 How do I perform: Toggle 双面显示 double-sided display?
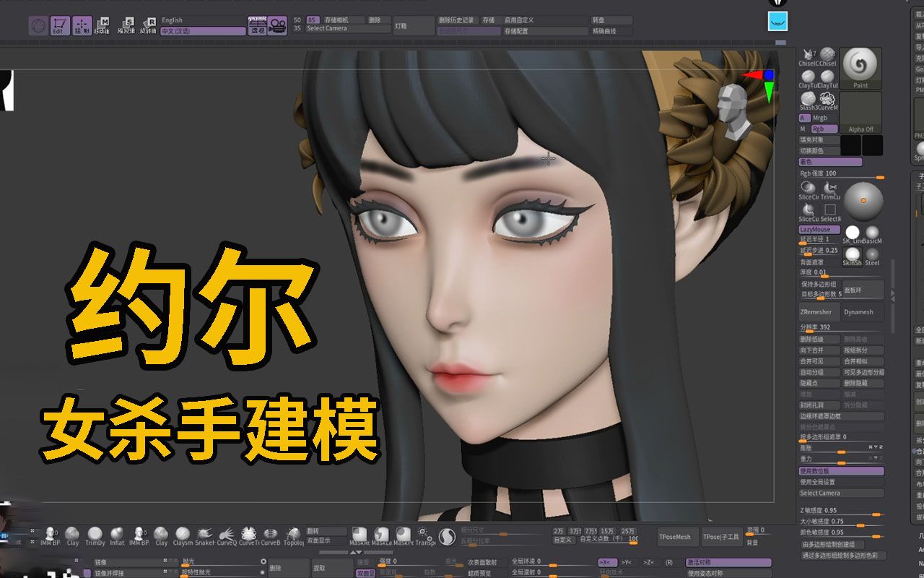tap(328, 540)
